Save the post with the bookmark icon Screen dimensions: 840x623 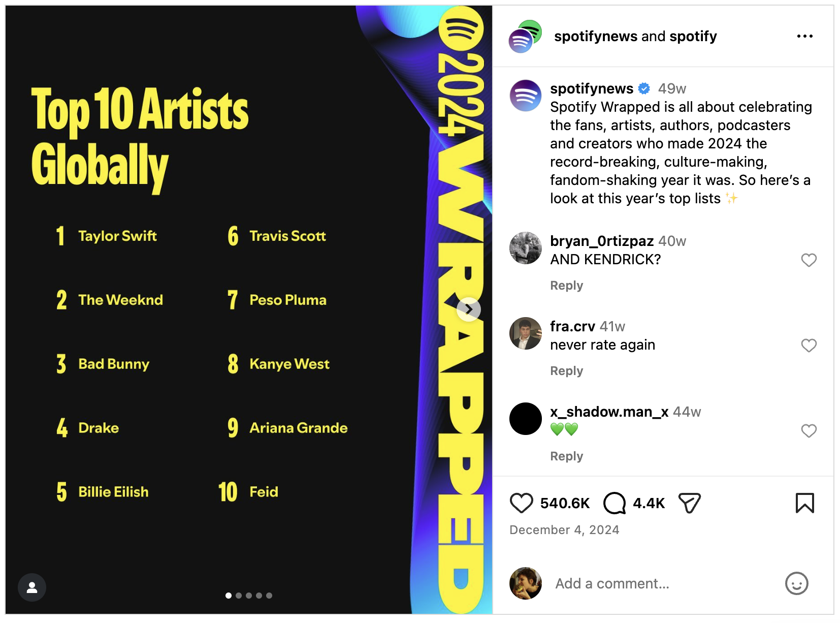click(x=806, y=503)
